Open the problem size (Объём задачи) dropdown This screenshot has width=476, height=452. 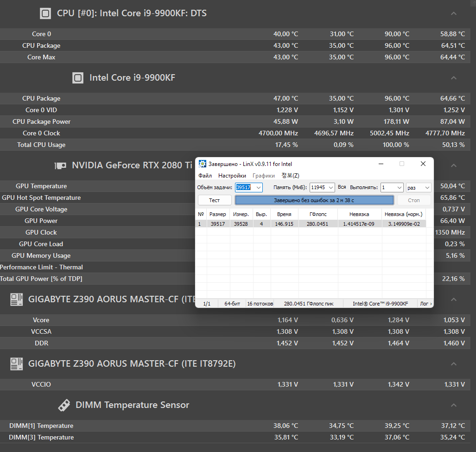pos(259,187)
